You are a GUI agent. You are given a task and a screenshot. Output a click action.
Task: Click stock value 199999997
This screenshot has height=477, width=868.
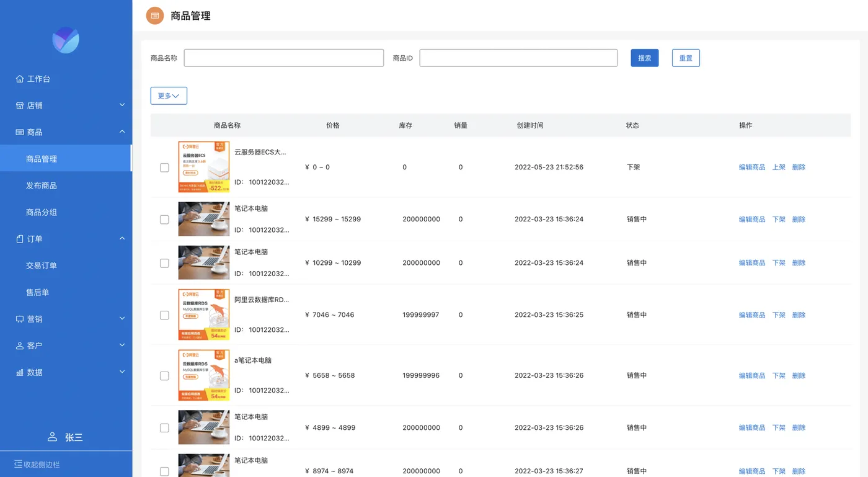(421, 315)
